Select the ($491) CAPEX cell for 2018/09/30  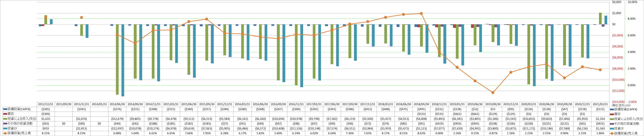[421, 109]
